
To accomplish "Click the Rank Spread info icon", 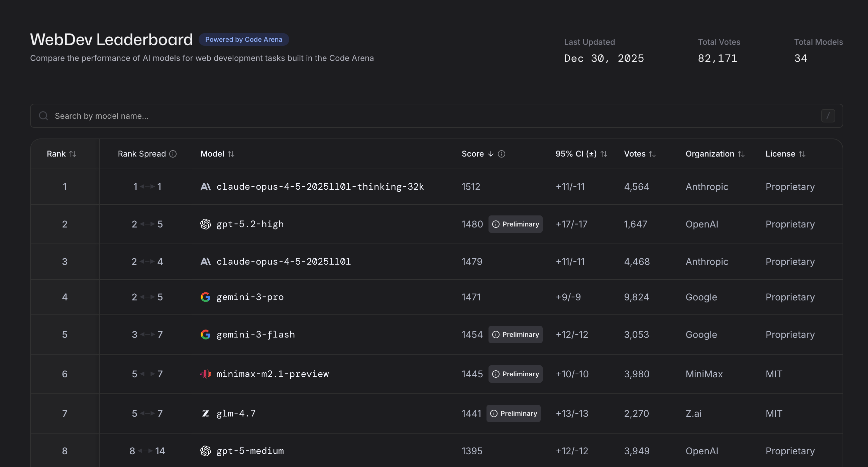I will click(x=173, y=154).
